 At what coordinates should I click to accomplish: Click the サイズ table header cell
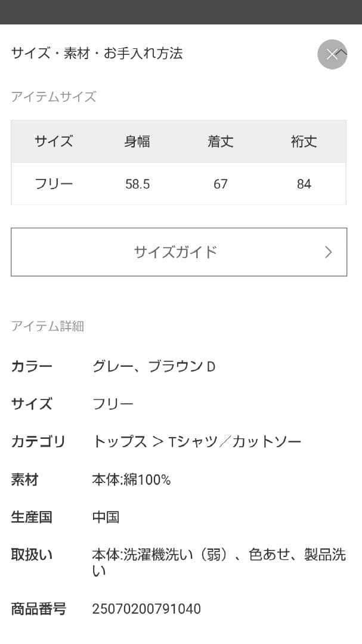(54, 142)
